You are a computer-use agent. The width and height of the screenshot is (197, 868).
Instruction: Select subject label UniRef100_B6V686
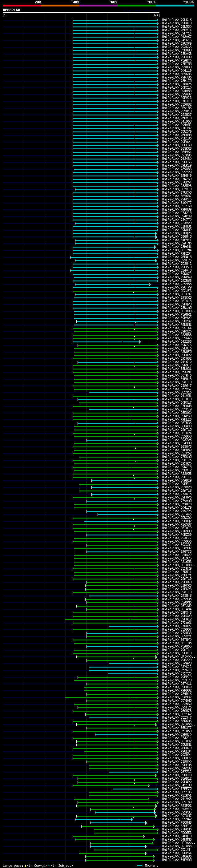pos(177,74)
